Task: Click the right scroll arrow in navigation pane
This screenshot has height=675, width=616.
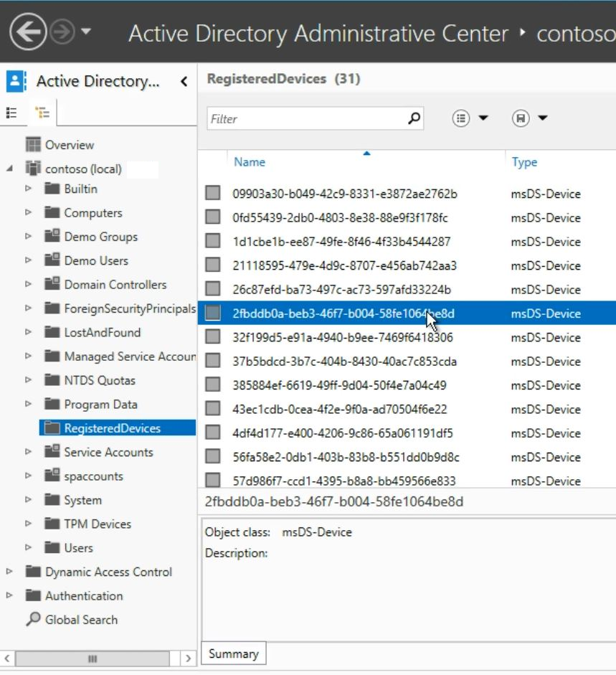Action: pos(188,659)
